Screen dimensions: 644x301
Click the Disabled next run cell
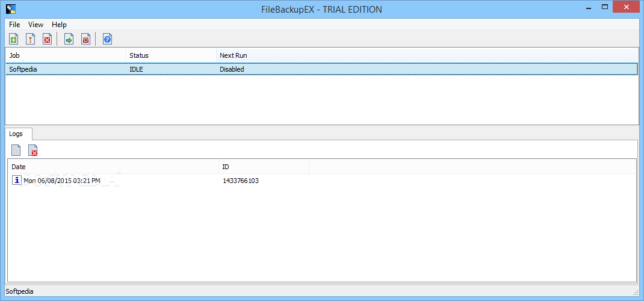[x=232, y=69]
